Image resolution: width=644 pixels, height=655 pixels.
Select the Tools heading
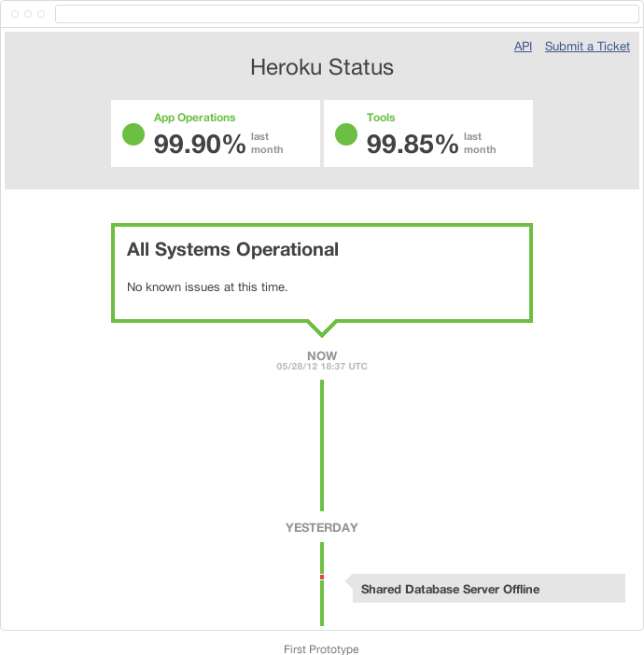tap(381, 118)
